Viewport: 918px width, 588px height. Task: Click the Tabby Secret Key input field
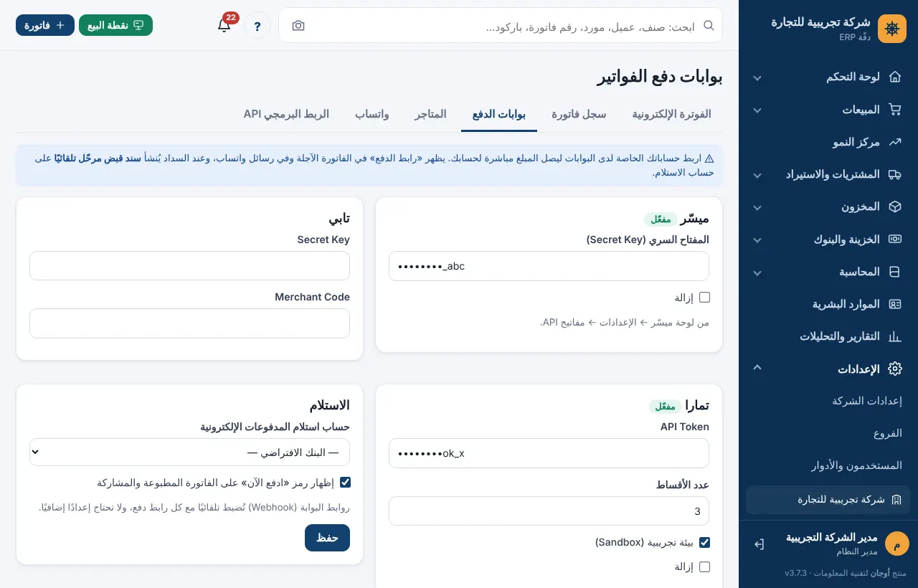point(189,265)
